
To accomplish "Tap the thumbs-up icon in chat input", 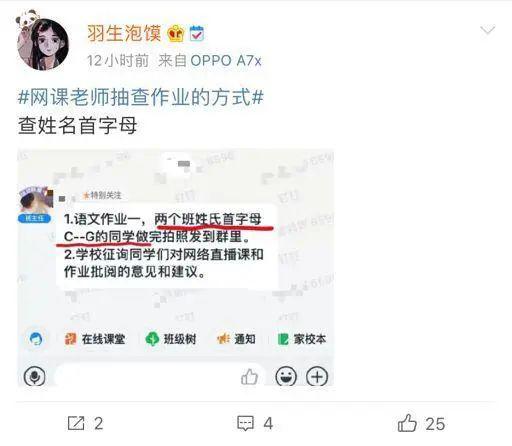I will tap(249, 377).
